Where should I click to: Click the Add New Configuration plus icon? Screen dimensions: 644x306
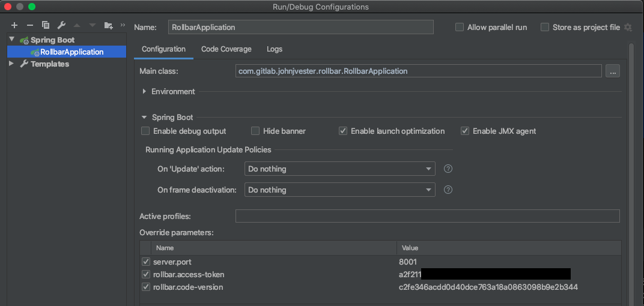click(x=14, y=25)
